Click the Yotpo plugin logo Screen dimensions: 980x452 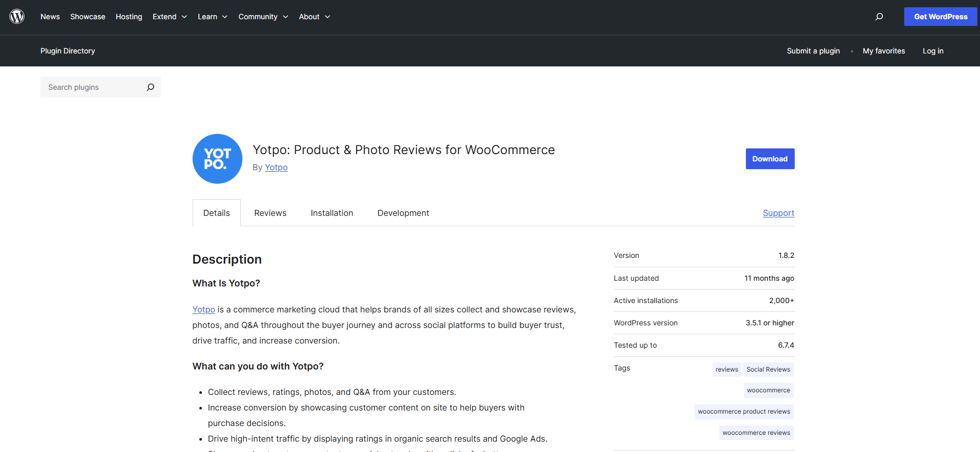(217, 159)
